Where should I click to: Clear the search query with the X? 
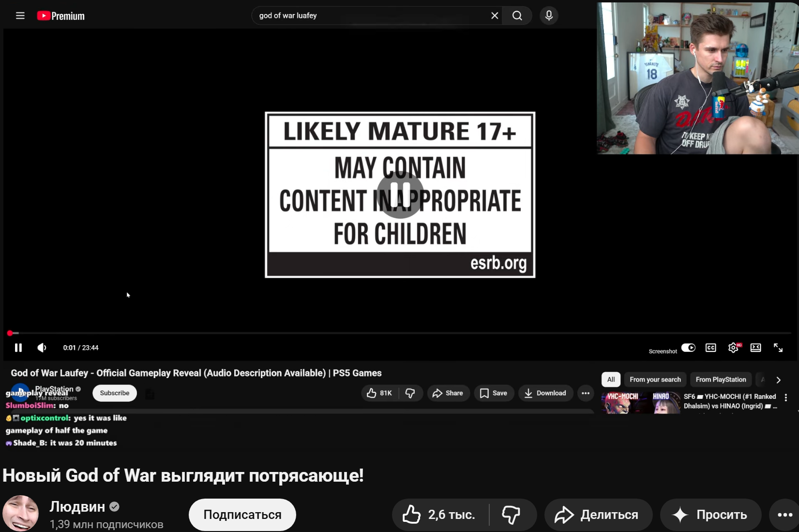495,15
